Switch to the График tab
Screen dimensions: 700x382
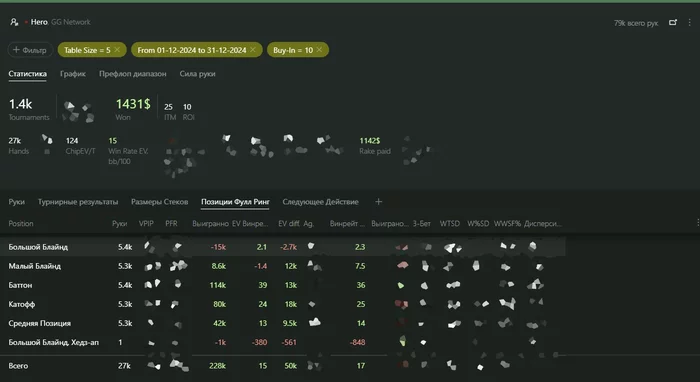[x=73, y=74]
